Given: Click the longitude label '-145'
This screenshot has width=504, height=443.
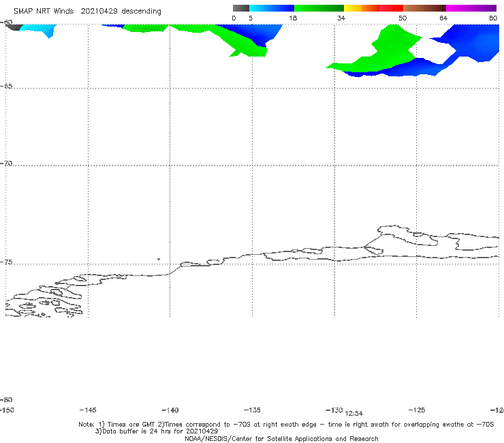Looking at the screenshot, I should click(88, 410).
